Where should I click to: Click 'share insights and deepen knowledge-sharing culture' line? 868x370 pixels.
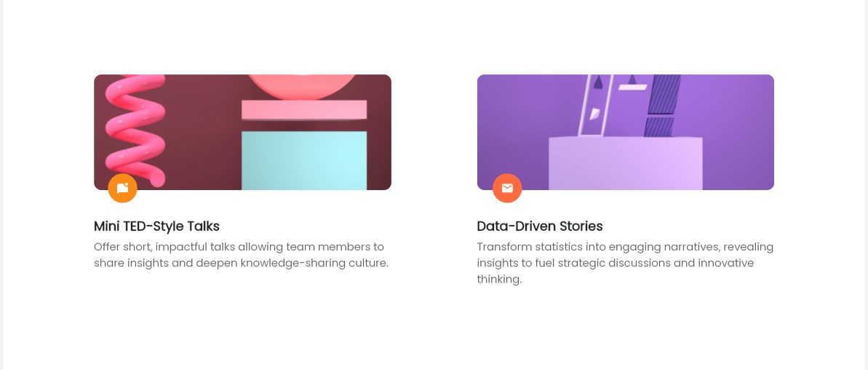[241, 263]
